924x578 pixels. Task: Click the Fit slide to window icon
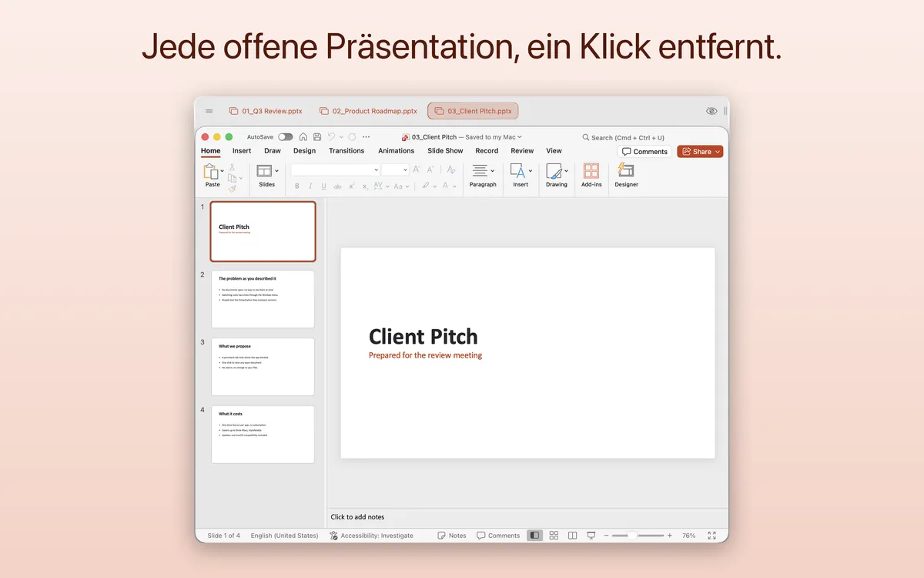(x=712, y=536)
